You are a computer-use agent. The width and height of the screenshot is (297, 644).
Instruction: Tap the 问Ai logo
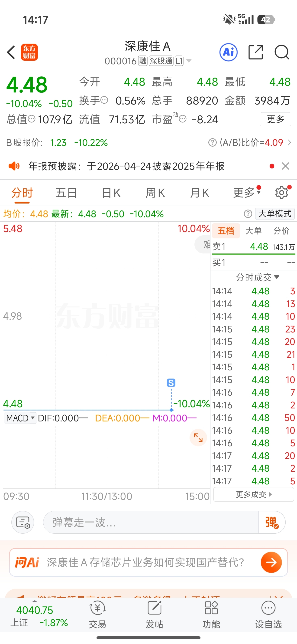click(27, 562)
